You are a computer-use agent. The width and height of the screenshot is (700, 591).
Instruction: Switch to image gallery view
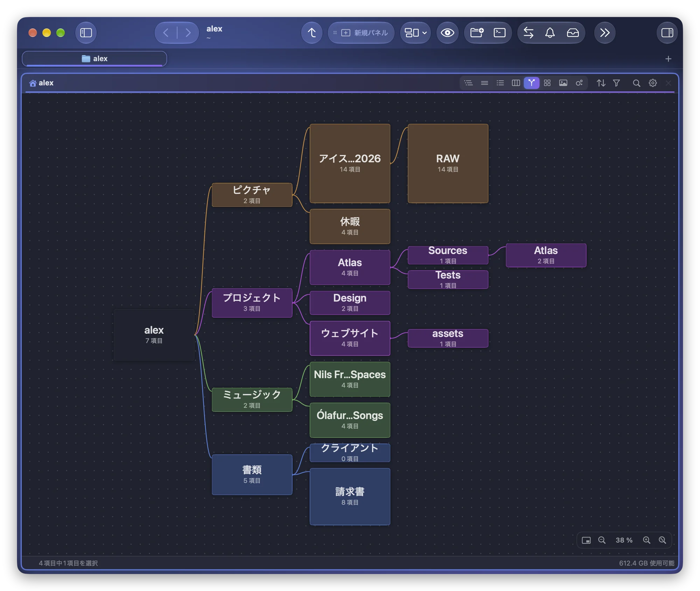(x=563, y=83)
